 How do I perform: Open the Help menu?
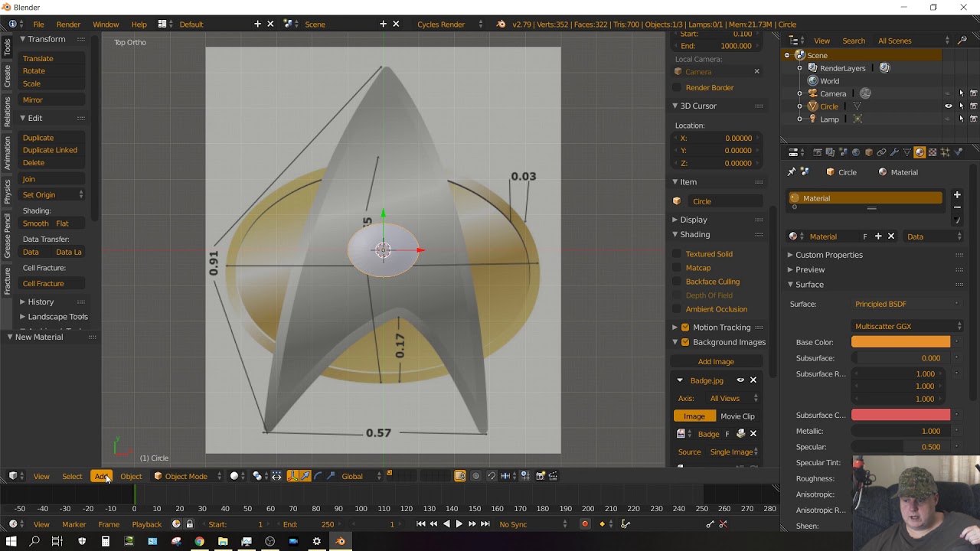(x=139, y=24)
